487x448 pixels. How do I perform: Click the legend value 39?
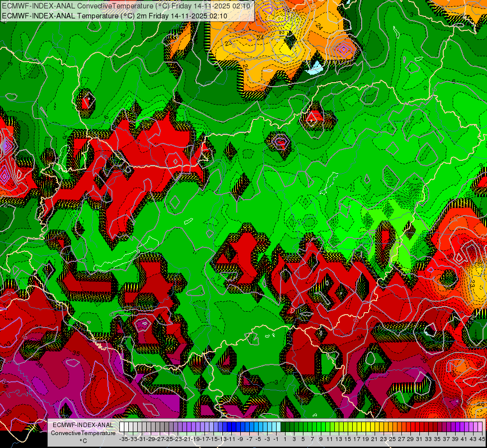click(x=455, y=439)
